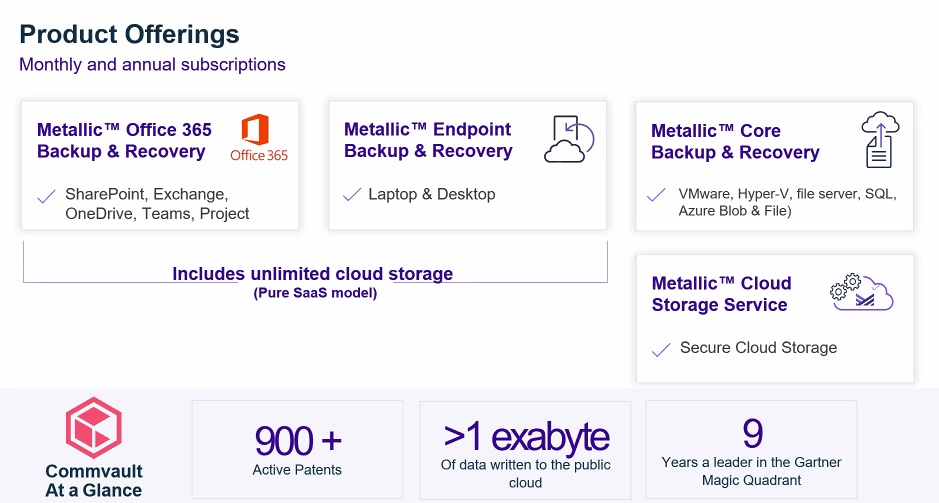Click the checkmark beside Secure Cloud Storage
The image size is (939, 503).
pyautogui.click(x=660, y=349)
